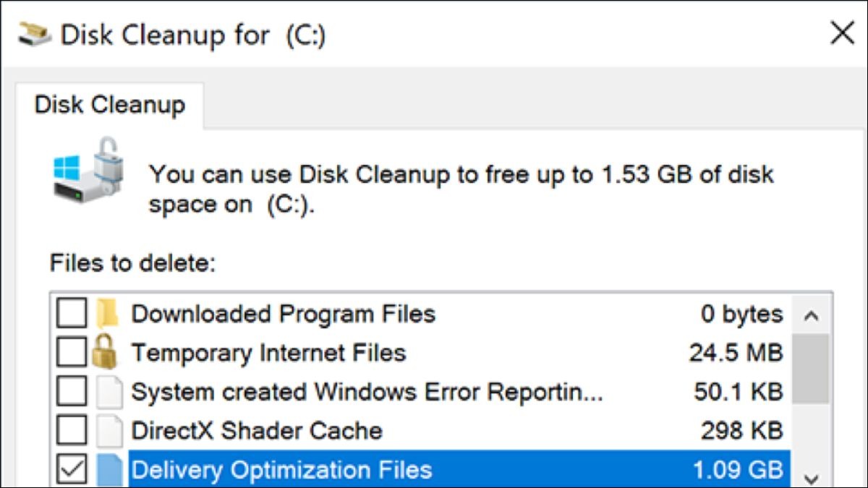Viewport: 868px width, 488px height.
Task: Click the file list scroll up arrow
Action: [x=811, y=315]
